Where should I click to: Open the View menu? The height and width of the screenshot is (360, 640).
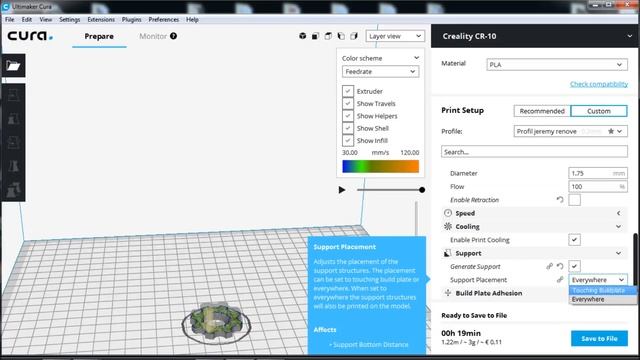[x=45, y=19]
